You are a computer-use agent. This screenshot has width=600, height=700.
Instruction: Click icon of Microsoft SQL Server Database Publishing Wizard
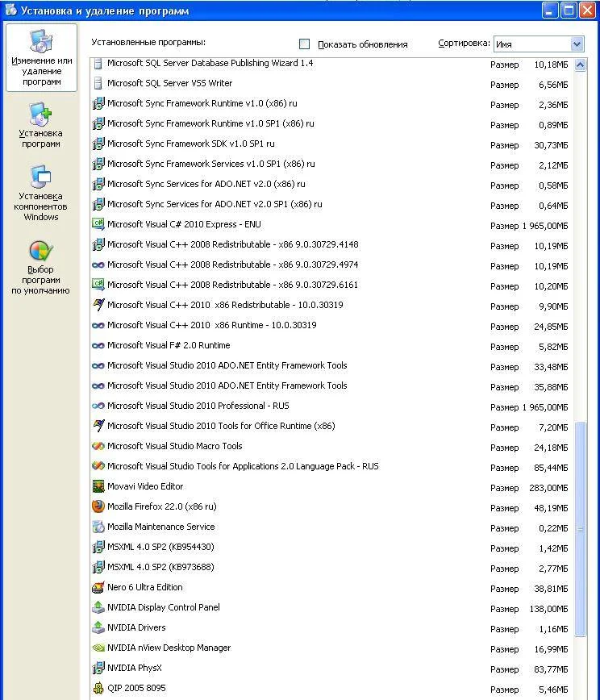(98, 64)
